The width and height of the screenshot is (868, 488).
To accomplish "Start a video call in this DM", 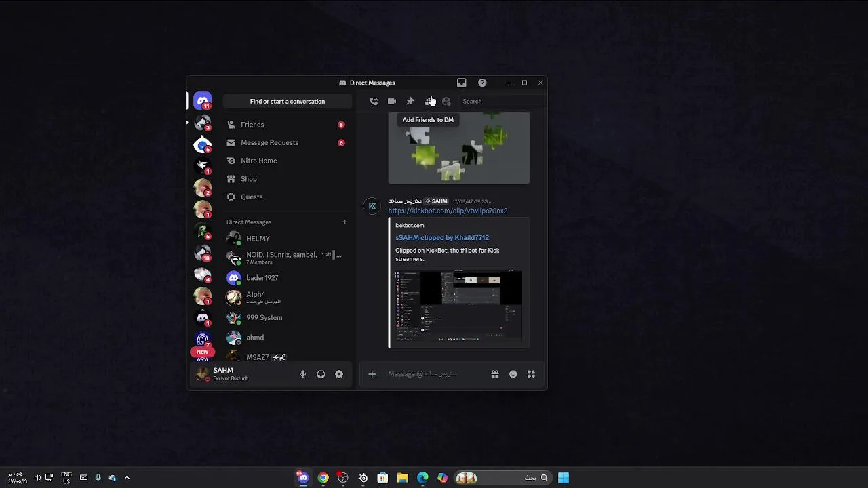I will tap(392, 101).
